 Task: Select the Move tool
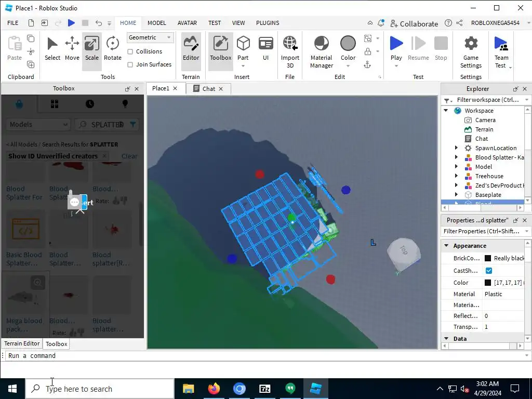72,48
